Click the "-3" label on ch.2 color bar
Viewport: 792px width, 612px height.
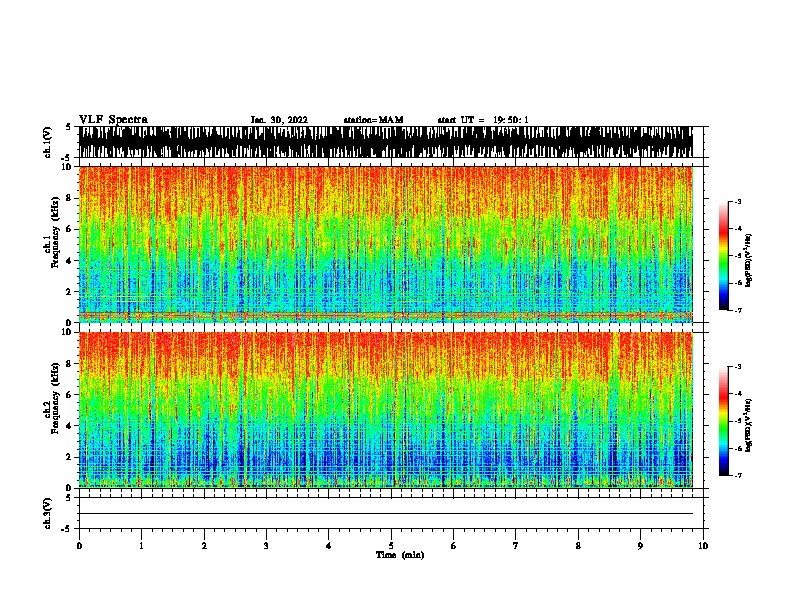pyautogui.click(x=738, y=367)
